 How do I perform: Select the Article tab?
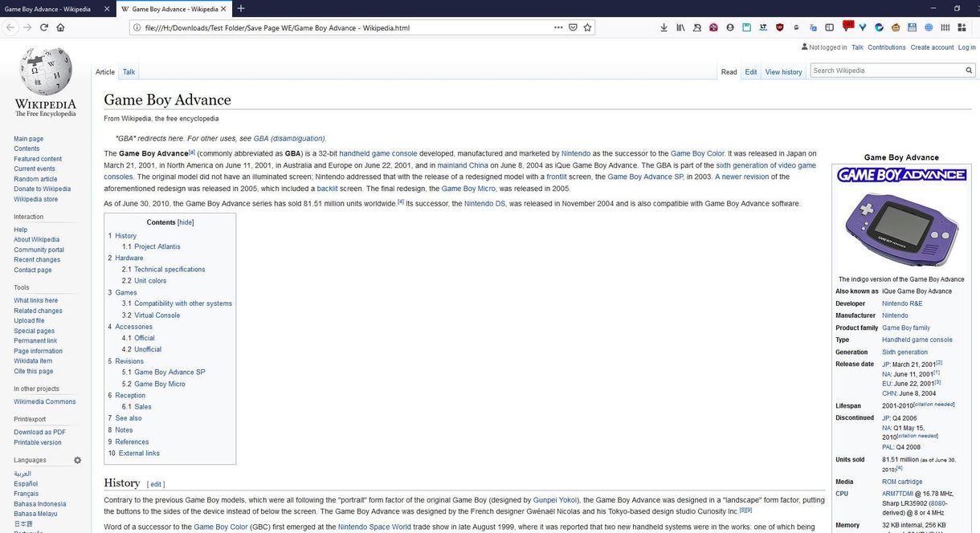[x=105, y=72]
